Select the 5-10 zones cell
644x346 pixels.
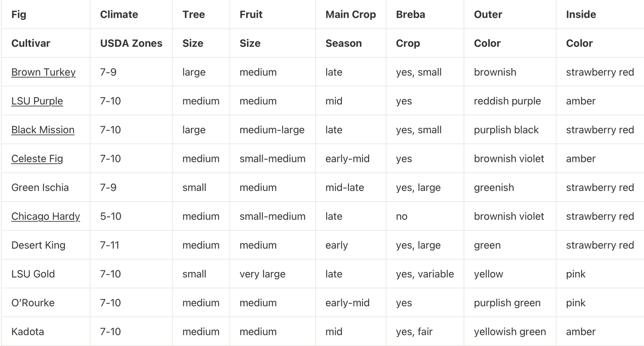click(x=111, y=216)
